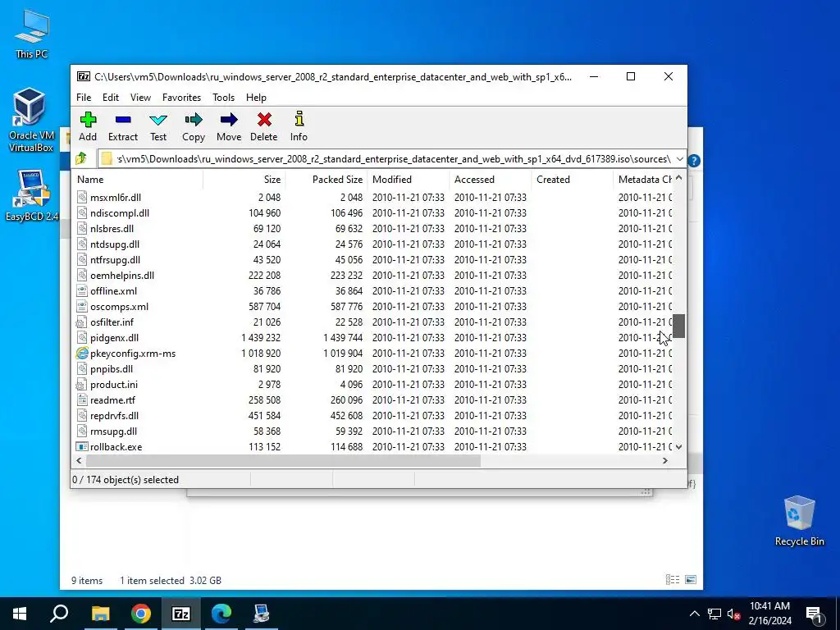The width and height of the screenshot is (840, 630).
Task: Open the View menu
Action: point(140,98)
